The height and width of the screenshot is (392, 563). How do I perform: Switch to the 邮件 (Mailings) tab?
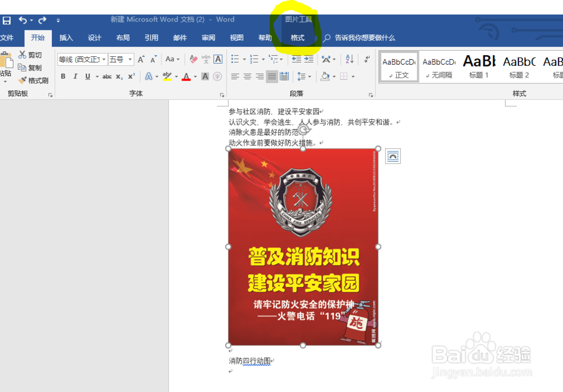click(180, 38)
